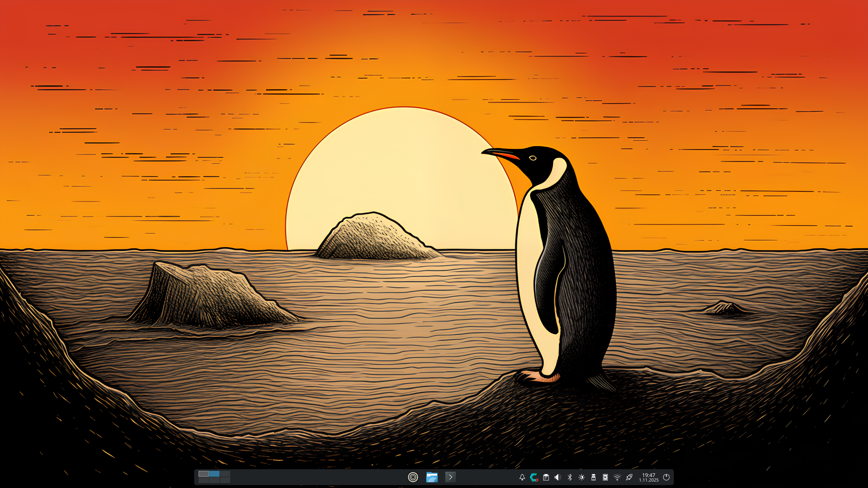Switch to bottom-left desktop in pager
Screen dimensions: 868x488
coord(203,480)
